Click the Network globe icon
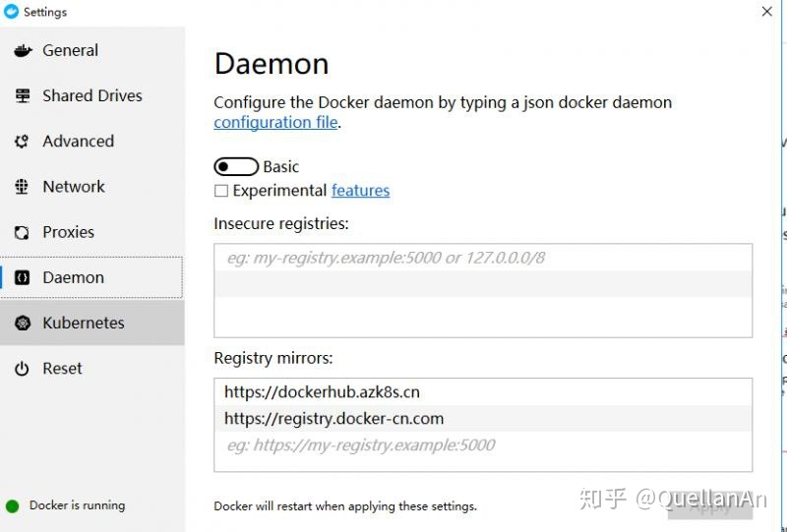The width and height of the screenshot is (787, 532). [x=22, y=187]
